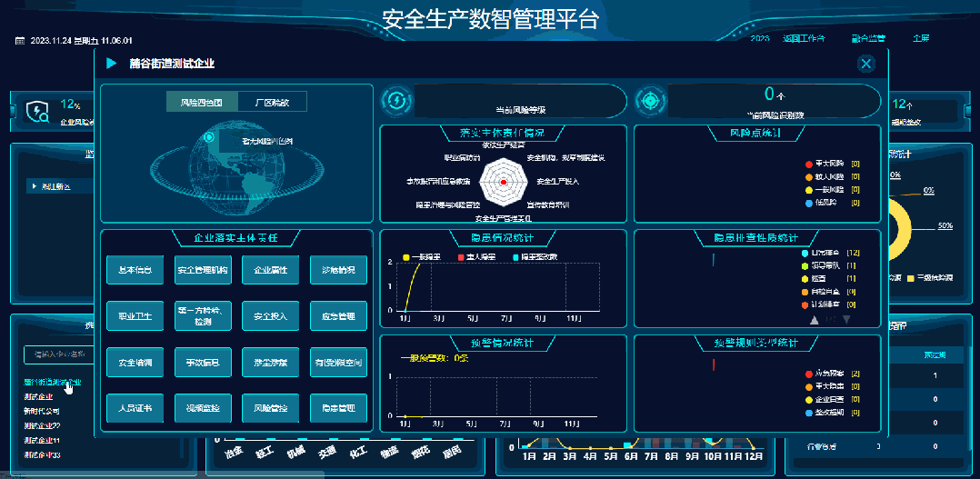Click the red center dot of radar chart
The height and width of the screenshot is (479, 980).
tap(504, 183)
